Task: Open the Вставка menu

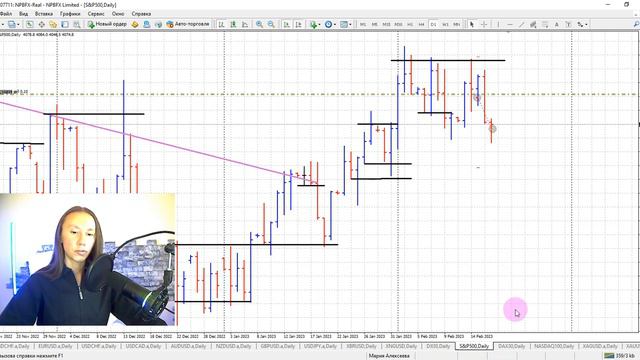Action: pyautogui.click(x=44, y=13)
